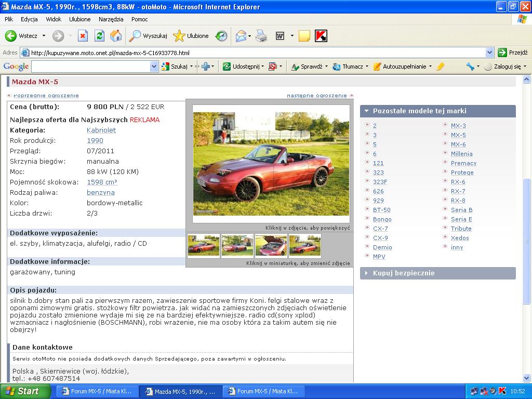The image size is (532, 399).
Task: Open the Edycja menu
Action: (x=29, y=19)
